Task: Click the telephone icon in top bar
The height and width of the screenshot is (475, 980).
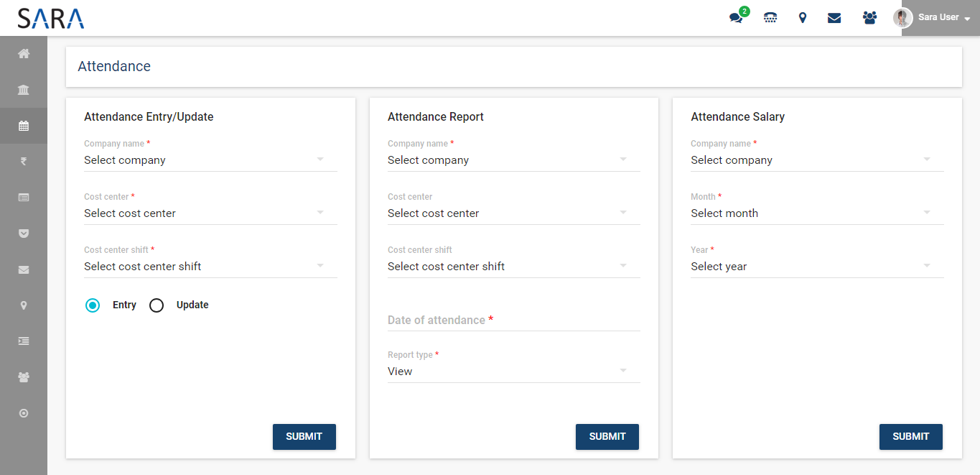Action: click(x=770, y=18)
